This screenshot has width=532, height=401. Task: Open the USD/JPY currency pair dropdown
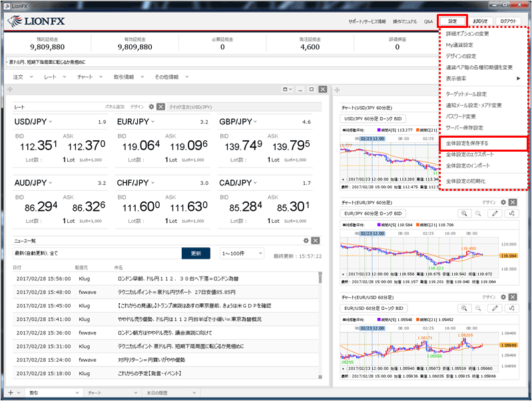51,121
